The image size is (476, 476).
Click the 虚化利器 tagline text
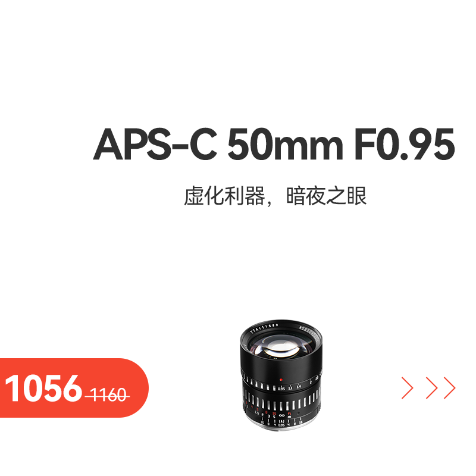coord(224,196)
